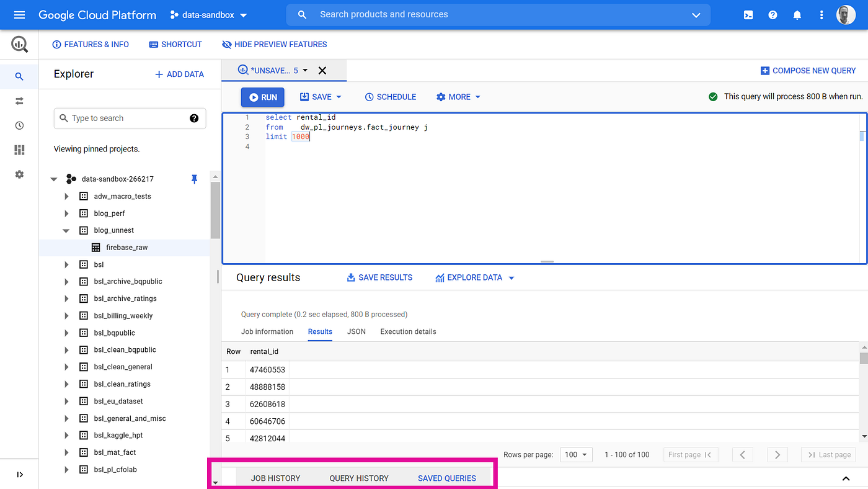Pin or unpin the data-sandbox-266217 project
This screenshot has height=489, width=868.
click(x=194, y=179)
